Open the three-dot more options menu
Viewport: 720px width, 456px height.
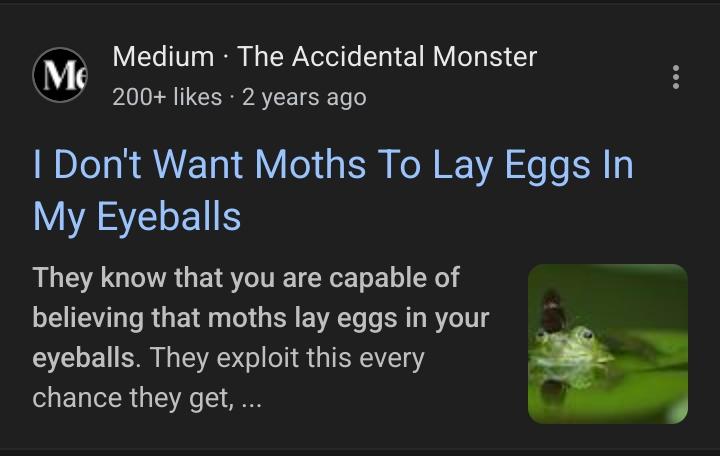click(675, 77)
